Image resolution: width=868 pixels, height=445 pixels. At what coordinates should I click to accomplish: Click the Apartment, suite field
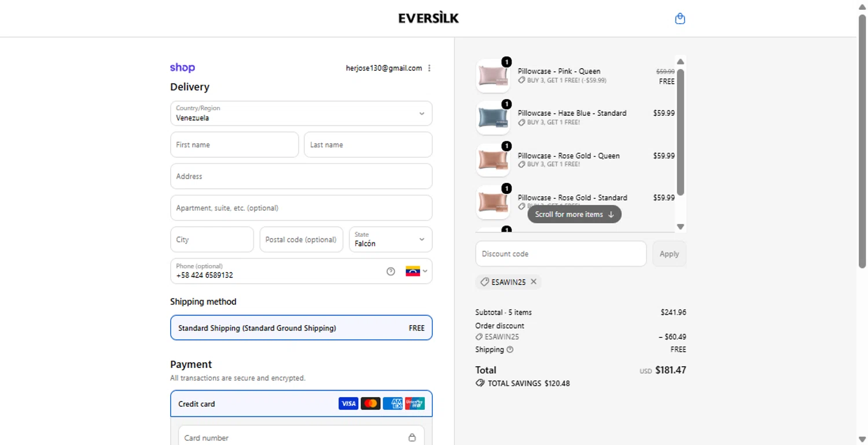coord(301,208)
